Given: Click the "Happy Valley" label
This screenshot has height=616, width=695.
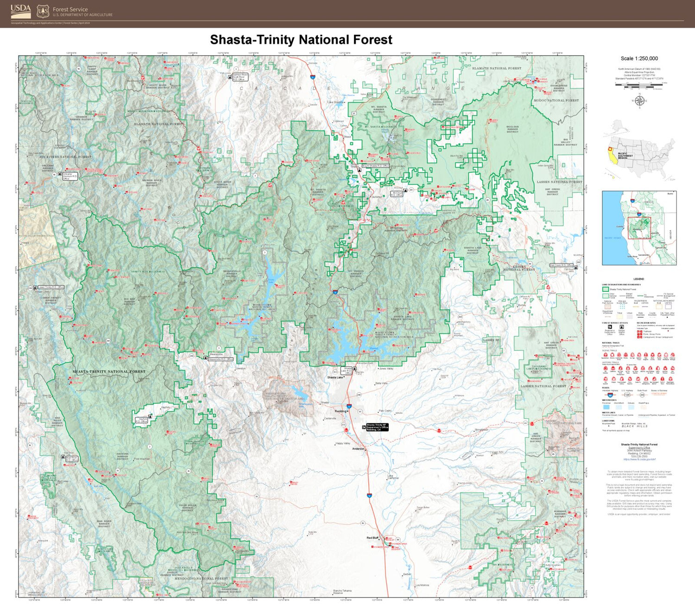Looking at the screenshot, I should coord(343,443).
